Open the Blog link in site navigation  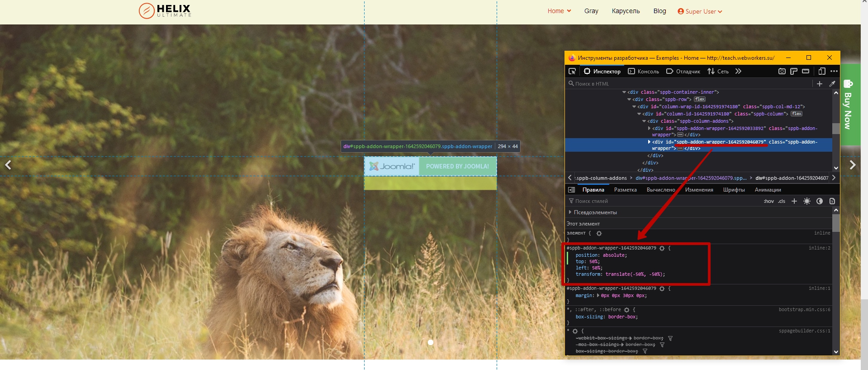pyautogui.click(x=659, y=11)
